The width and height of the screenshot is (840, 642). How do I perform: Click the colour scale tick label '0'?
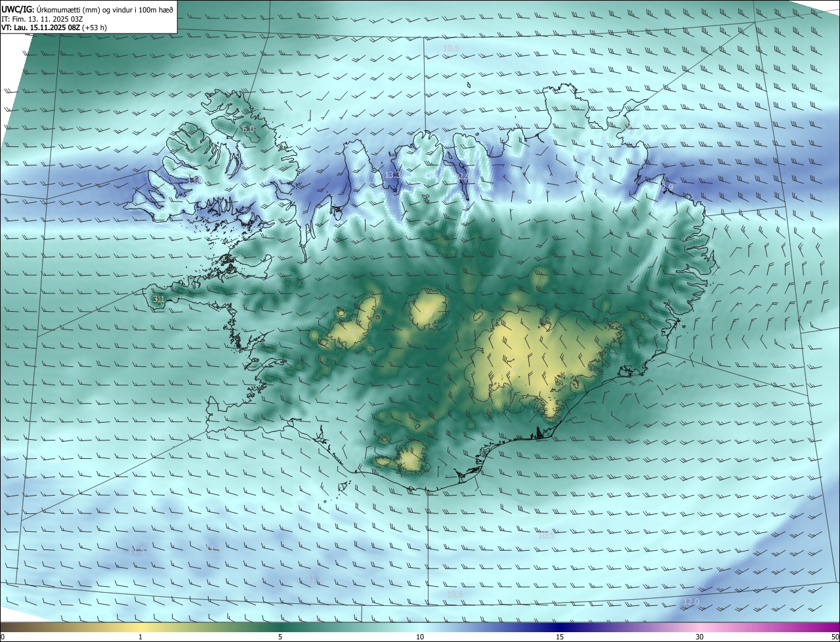3,637
